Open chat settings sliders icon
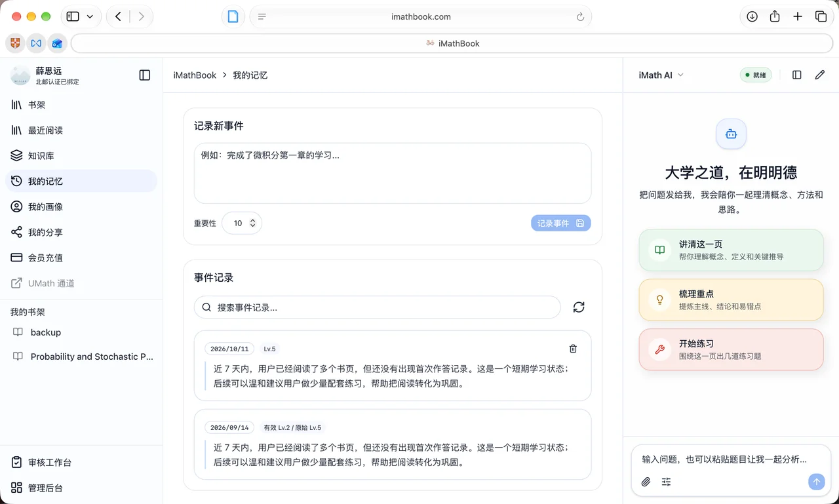 (x=667, y=482)
